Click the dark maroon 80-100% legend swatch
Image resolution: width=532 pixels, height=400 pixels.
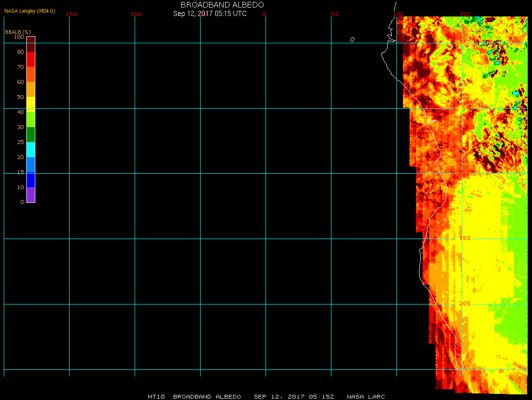coord(31,44)
